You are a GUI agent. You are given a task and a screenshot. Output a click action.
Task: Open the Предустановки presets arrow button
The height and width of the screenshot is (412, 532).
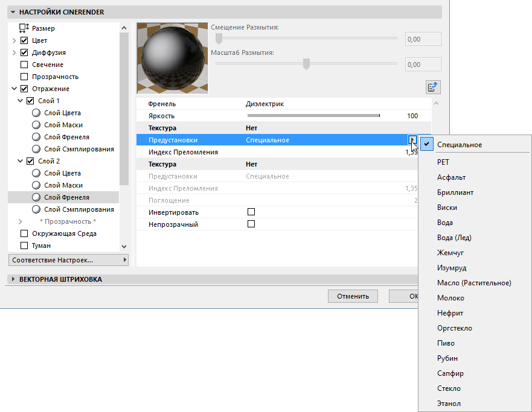pyautogui.click(x=412, y=139)
